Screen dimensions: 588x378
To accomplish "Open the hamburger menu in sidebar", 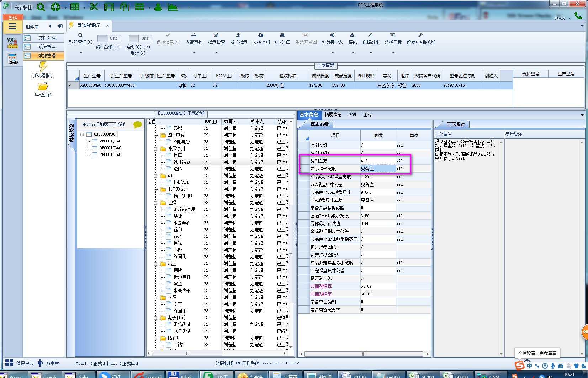I will click(12, 26).
